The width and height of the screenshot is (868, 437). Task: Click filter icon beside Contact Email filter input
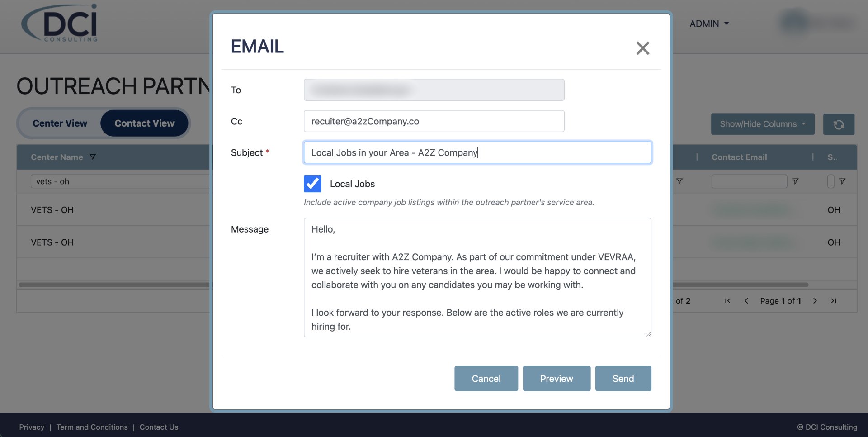point(795,181)
